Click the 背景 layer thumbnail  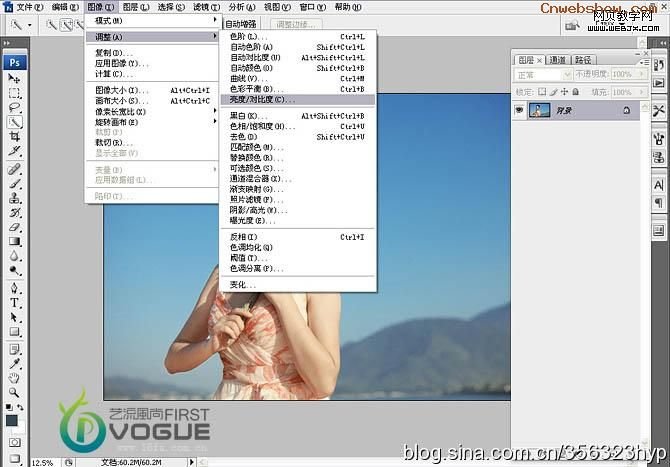[539, 110]
